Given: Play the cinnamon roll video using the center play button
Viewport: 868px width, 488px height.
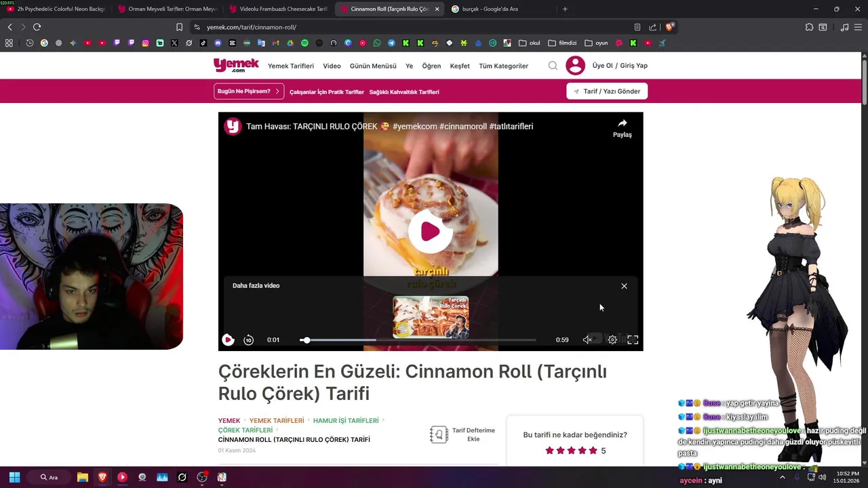Looking at the screenshot, I should click(x=430, y=231).
